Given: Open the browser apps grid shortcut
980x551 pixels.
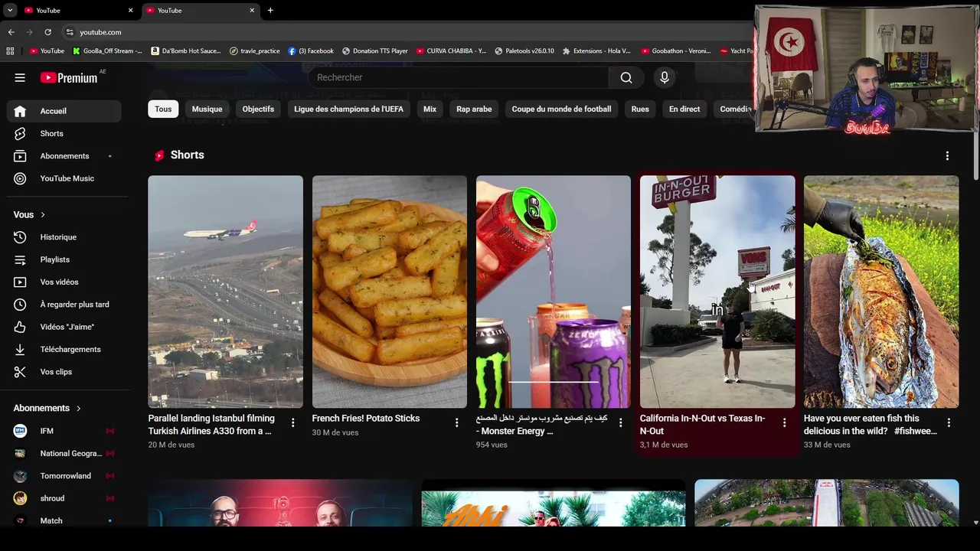Looking at the screenshot, I should pyautogui.click(x=10, y=51).
